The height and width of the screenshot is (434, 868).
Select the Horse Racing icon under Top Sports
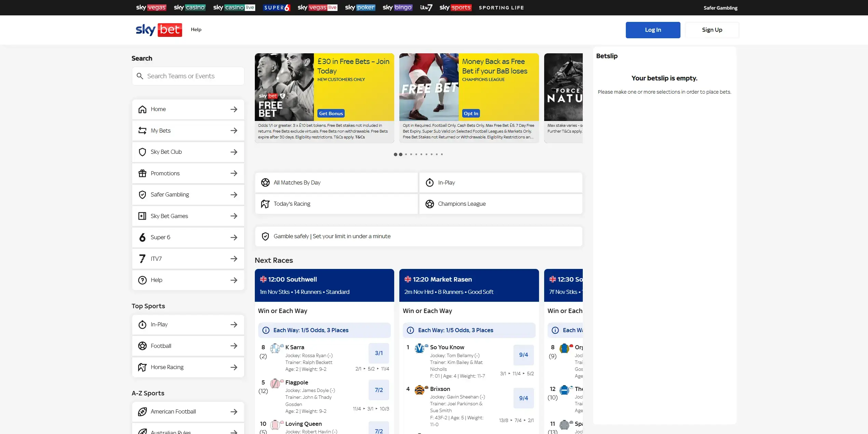(x=142, y=367)
